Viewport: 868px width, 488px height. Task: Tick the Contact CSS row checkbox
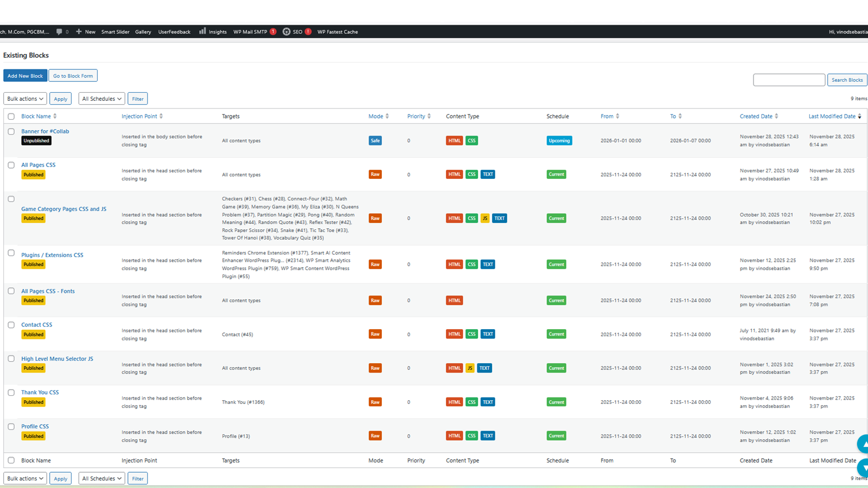point(11,325)
